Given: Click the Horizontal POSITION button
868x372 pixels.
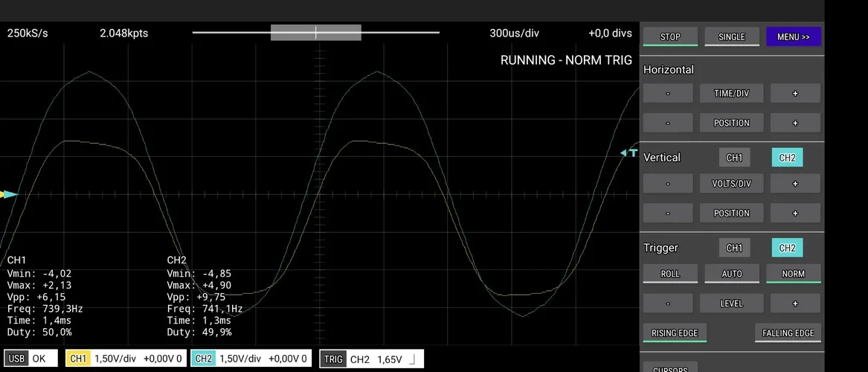Looking at the screenshot, I should coord(731,123).
